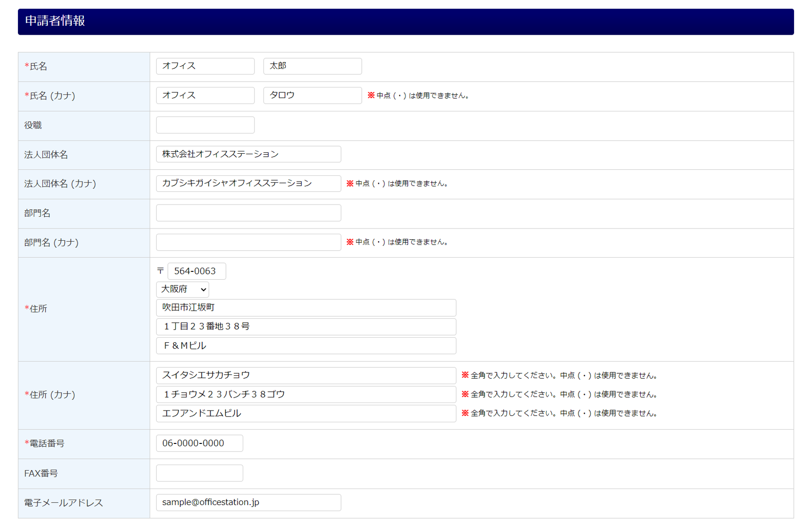Click the 電話番号 field with 06-0000-0000
The height and width of the screenshot is (529, 812).
(x=199, y=443)
